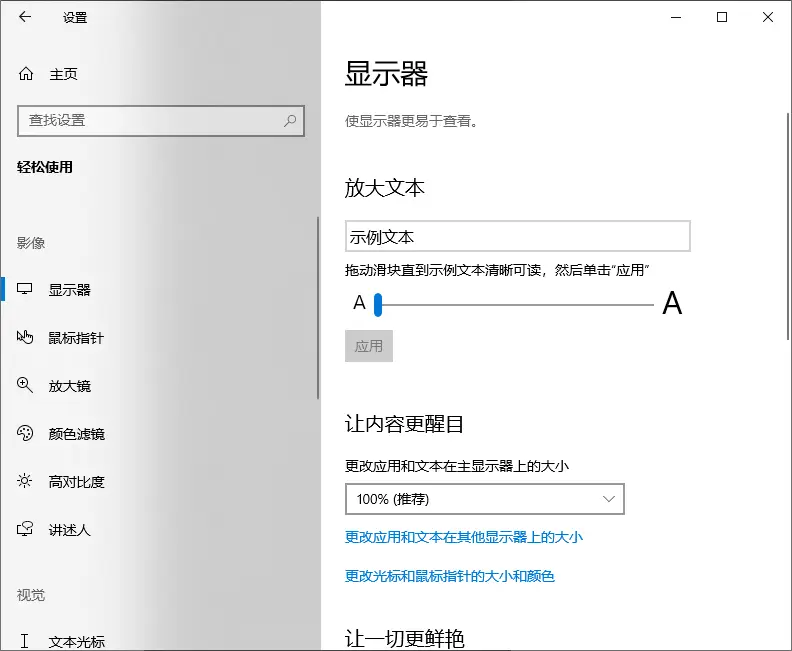
Task: Switch to the 文本光标 settings page
Action: (x=76, y=642)
